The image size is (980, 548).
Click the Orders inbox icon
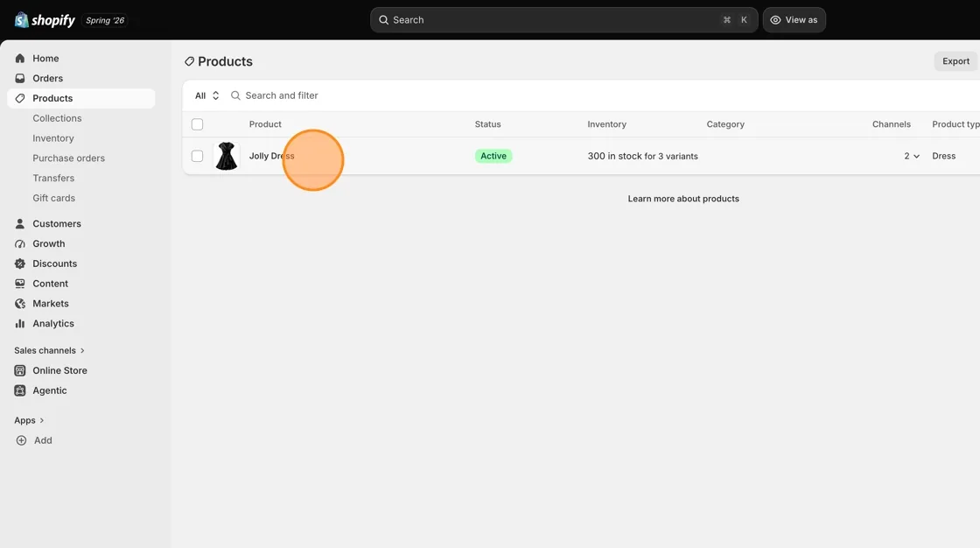pyautogui.click(x=20, y=78)
